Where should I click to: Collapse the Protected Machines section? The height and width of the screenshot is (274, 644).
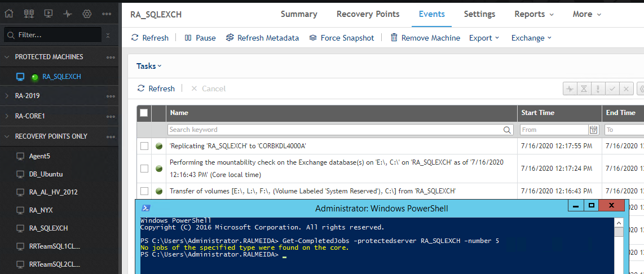tap(7, 57)
